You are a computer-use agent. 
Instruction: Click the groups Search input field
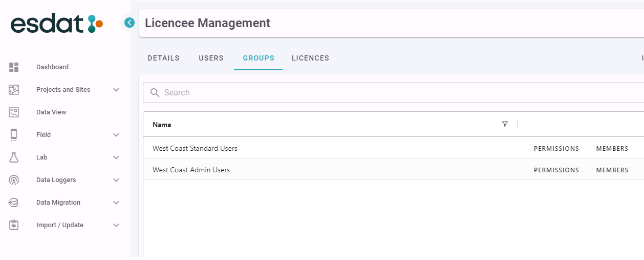click(393, 93)
